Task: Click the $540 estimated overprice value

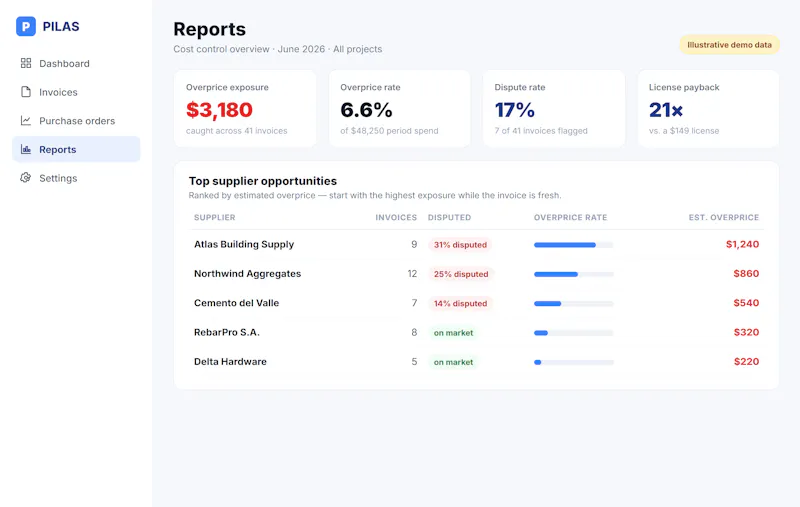Action: coord(746,303)
